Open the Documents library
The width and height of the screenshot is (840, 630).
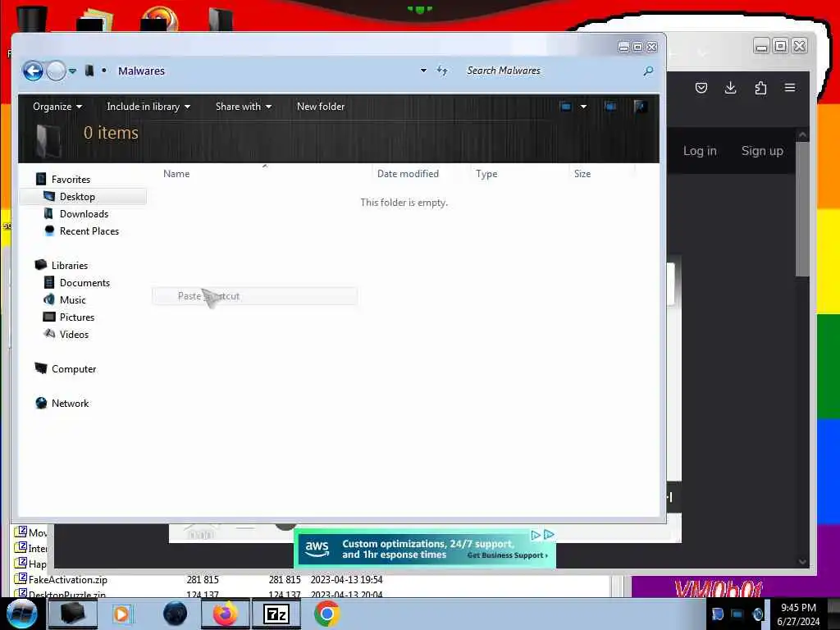click(x=84, y=282)
